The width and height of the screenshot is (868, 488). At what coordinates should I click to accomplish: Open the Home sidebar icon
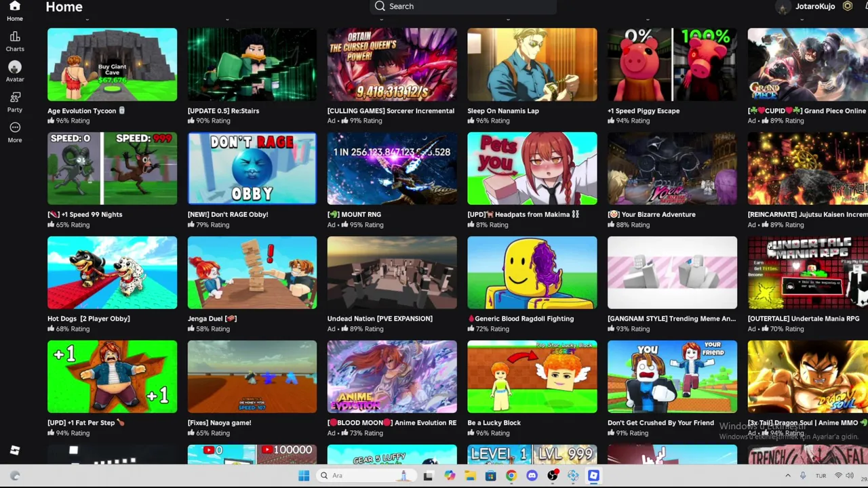14,7
